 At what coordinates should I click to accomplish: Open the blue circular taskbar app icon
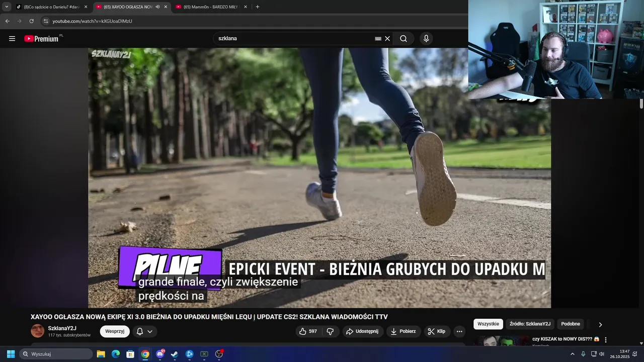(x=190, y=354)
